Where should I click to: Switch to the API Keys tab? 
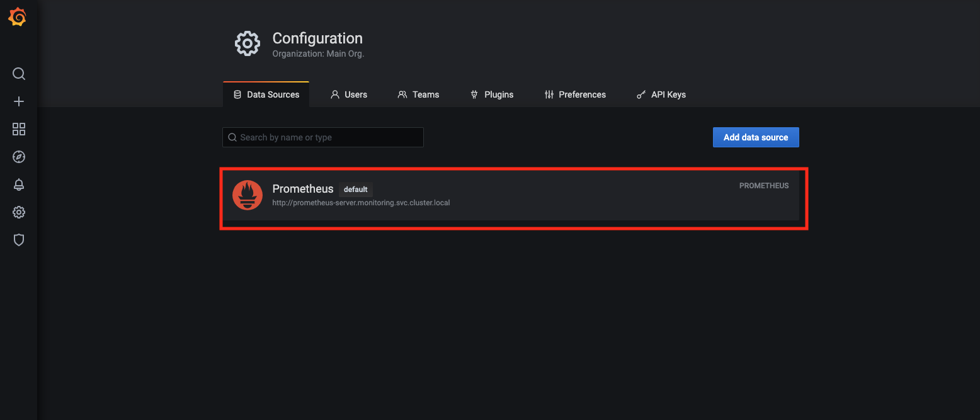tap(661, 94)
